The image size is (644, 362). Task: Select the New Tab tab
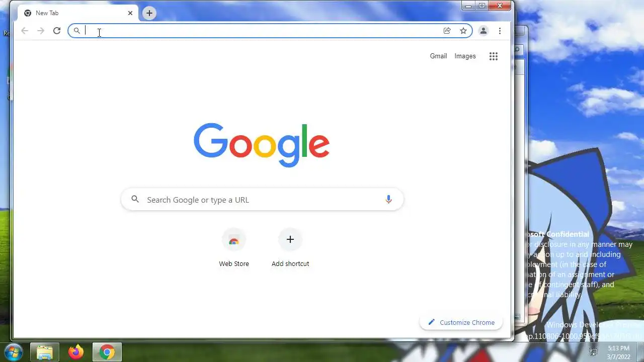pyautogui.click(x=77, y=13)
